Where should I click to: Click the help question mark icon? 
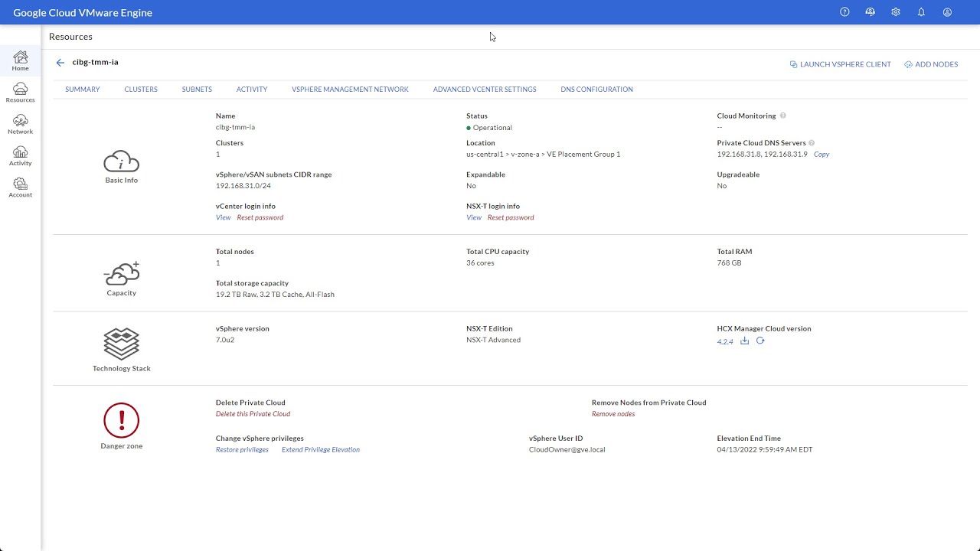844,12
